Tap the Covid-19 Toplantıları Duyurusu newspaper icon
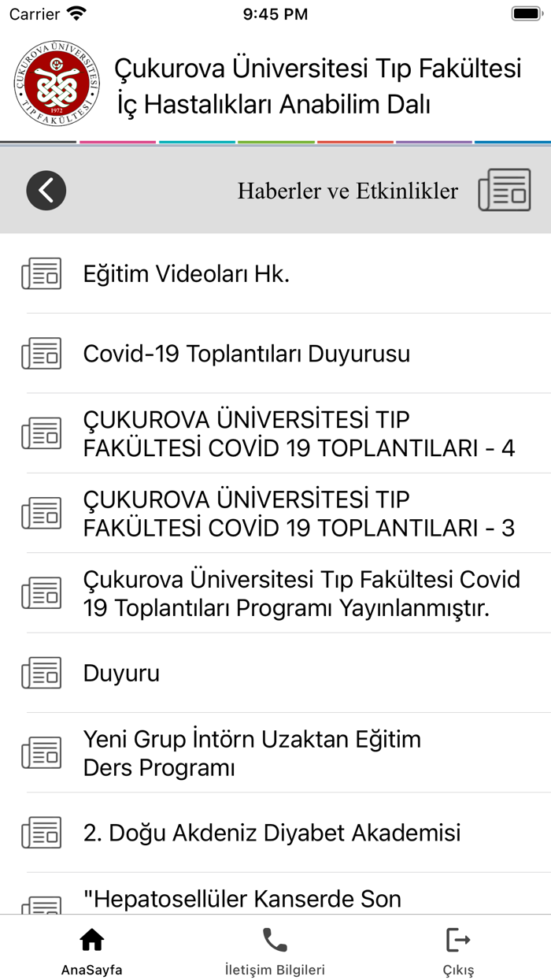 tap(42, 353)
